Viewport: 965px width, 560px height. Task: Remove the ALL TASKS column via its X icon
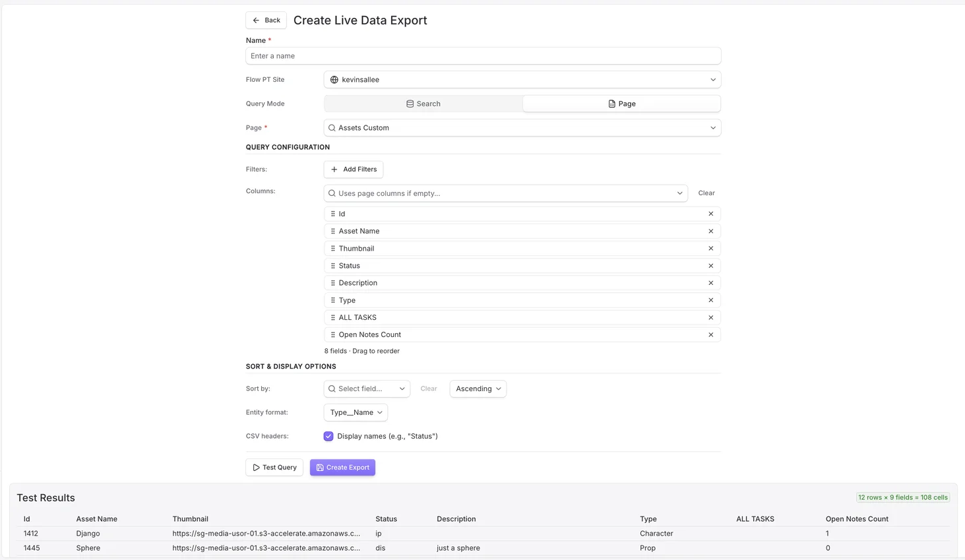click(x=710, y=317)
